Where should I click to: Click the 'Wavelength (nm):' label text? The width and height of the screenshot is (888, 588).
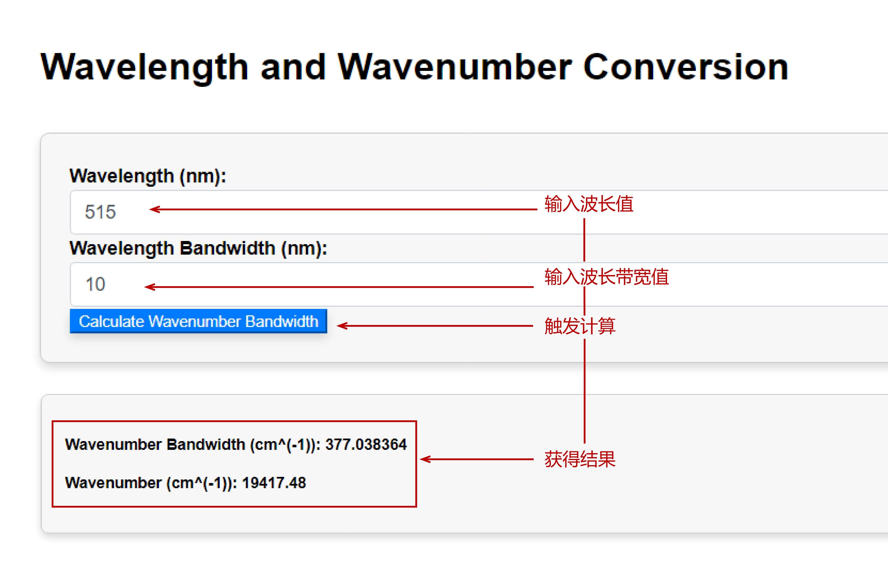click(148, 176)
